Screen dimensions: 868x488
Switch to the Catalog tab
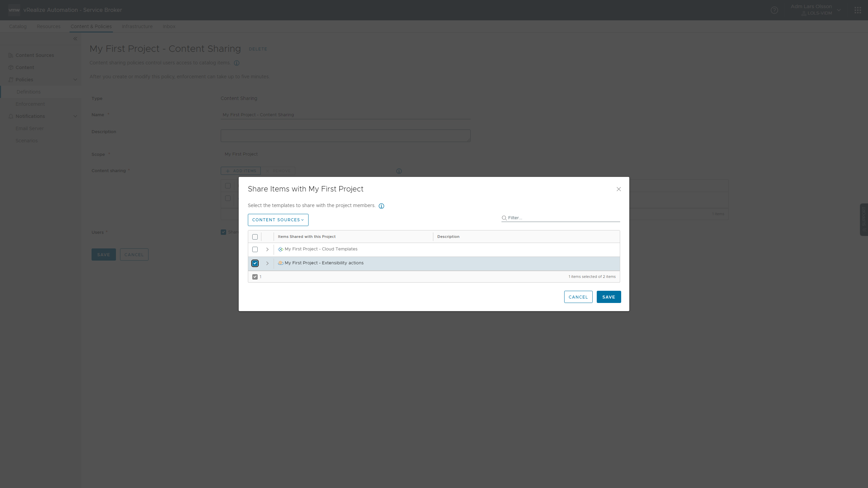click(18, 26)
